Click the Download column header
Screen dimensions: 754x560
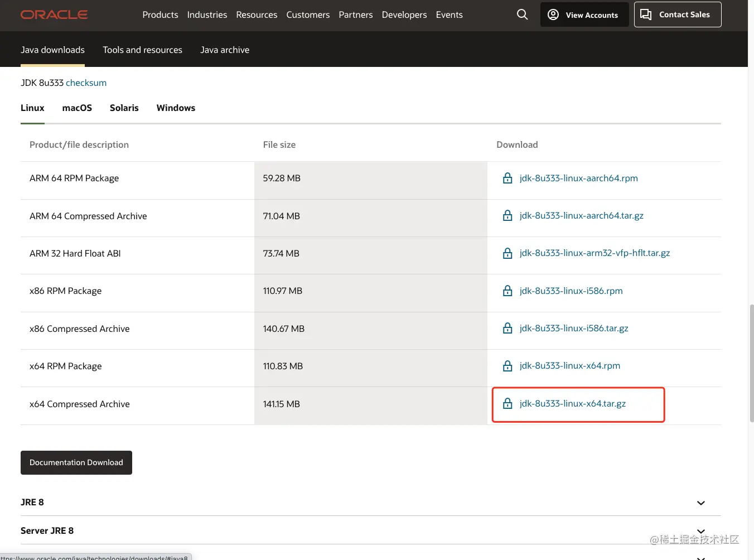click(517, 144)
